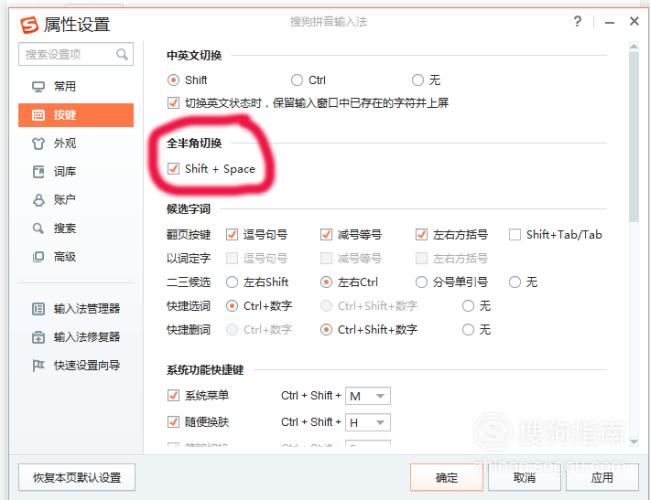Click the Sogou logo icon in title bar
This screenshot has width=650, height=500.
click(x=29, y=24)
